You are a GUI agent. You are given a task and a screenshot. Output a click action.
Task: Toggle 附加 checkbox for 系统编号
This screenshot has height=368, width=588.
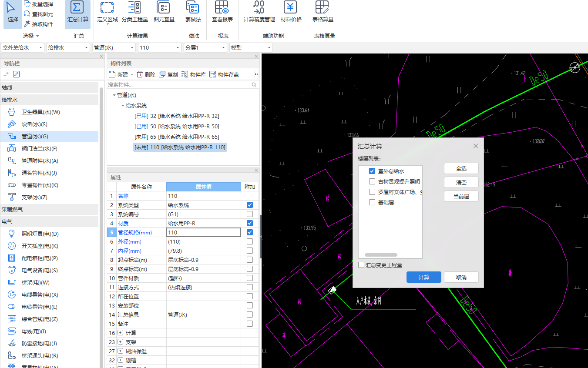(x=250, y=214)
